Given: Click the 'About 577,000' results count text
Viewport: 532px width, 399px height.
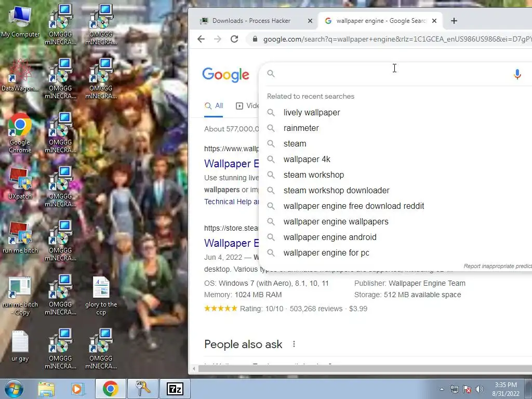Looking at the screenshot, I should tap(231, 129).
